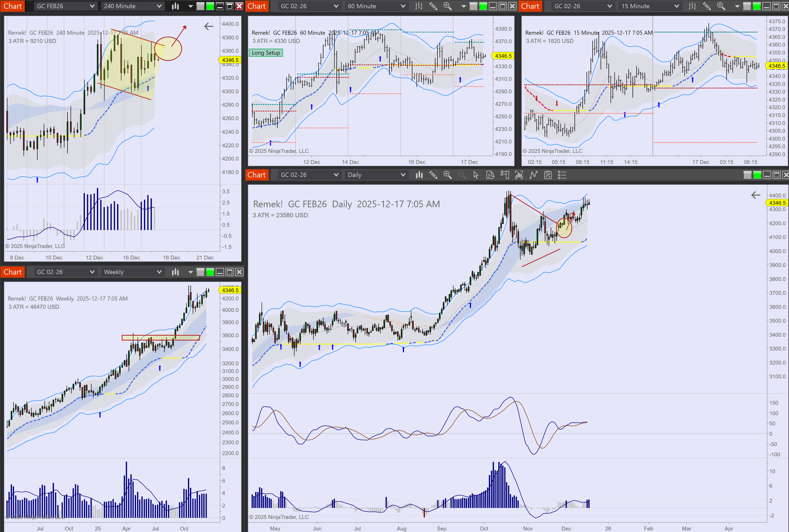Image resolution: width=789 pixels, height=532 pixels.
Task: Expand GC 02-26 instrument selector on Weekly chart
Action: 65,272
